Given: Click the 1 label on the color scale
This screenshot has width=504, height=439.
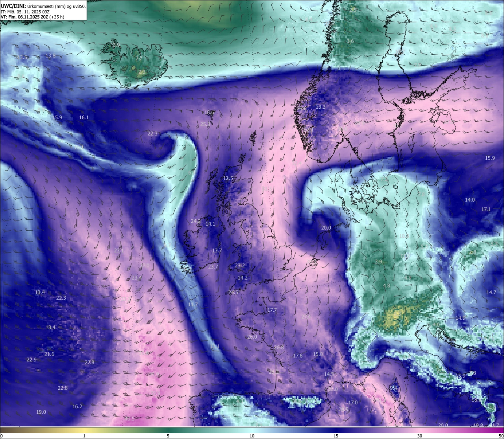Looking at the screenshot, I should [84, 436].
